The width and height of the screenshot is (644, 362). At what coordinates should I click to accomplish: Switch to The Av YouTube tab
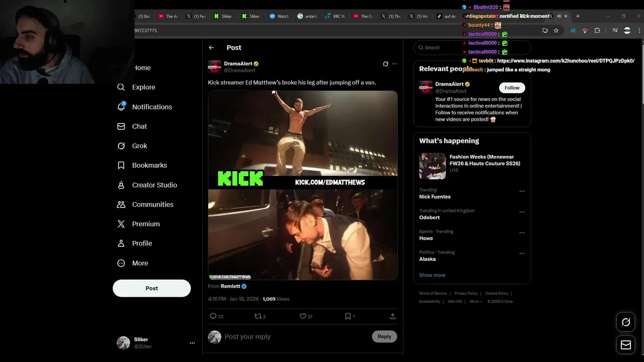168,16
